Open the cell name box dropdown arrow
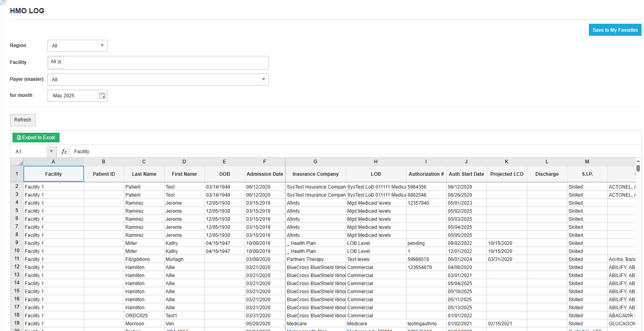 [51, 152]
